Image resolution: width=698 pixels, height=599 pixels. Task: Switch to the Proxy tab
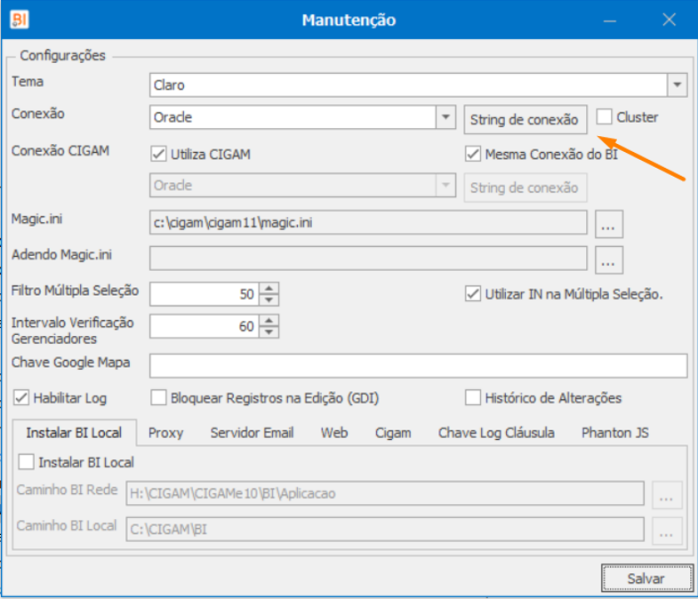166,433
